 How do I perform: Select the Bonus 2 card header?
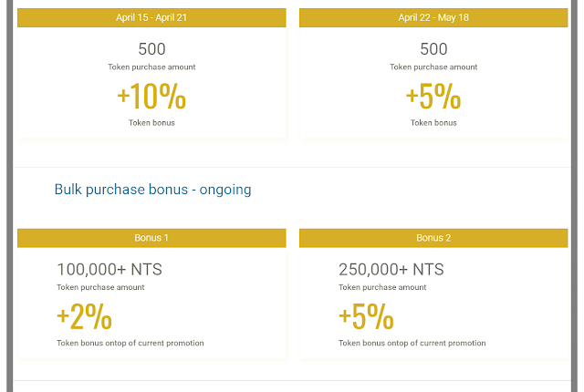point(433,238)
